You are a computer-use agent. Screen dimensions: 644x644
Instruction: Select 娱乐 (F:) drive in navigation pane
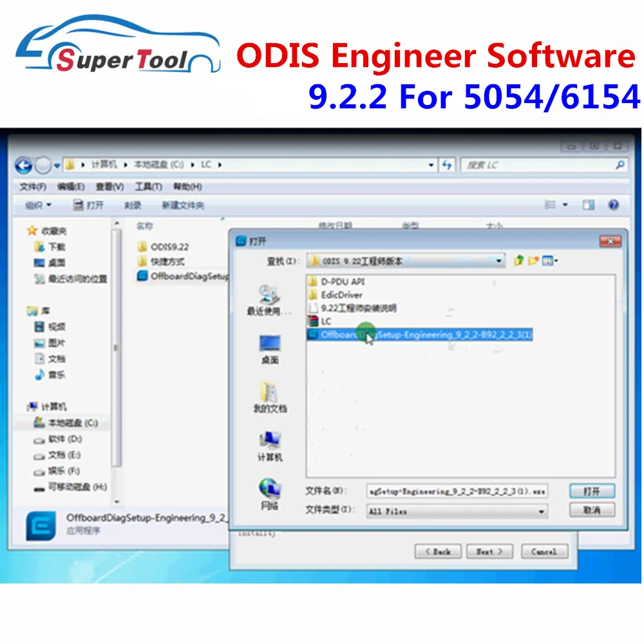tap(56, 471)
